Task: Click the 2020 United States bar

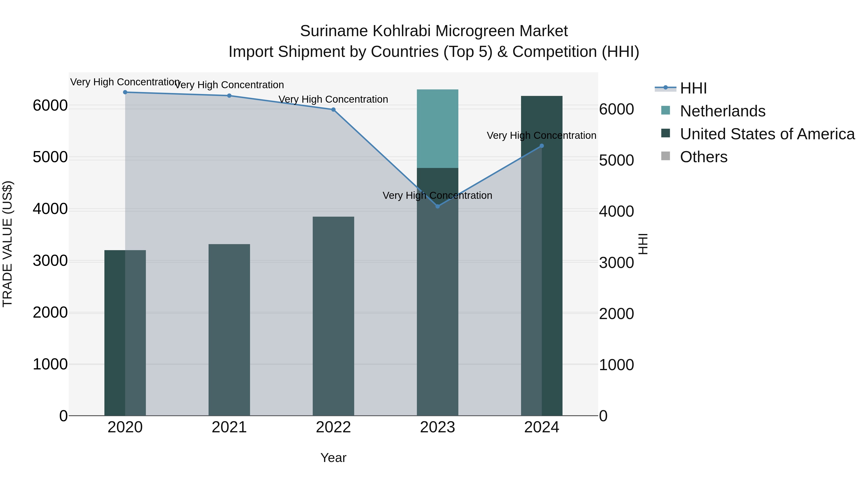Action: 125,333
